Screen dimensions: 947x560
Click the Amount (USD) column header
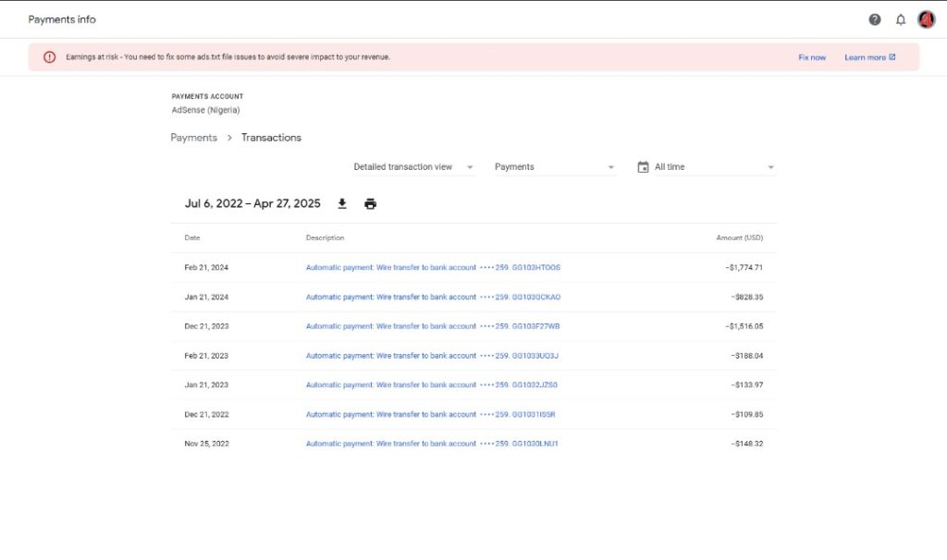739,238
